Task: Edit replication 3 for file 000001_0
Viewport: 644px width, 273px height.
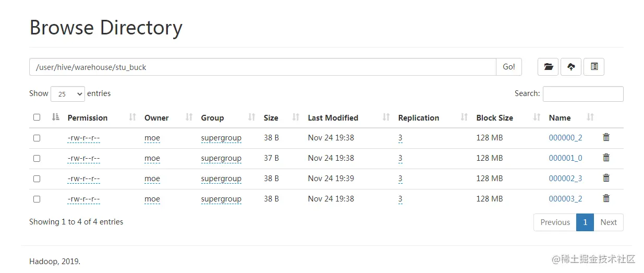Action: pyautogui.click(x=400, y=159)
